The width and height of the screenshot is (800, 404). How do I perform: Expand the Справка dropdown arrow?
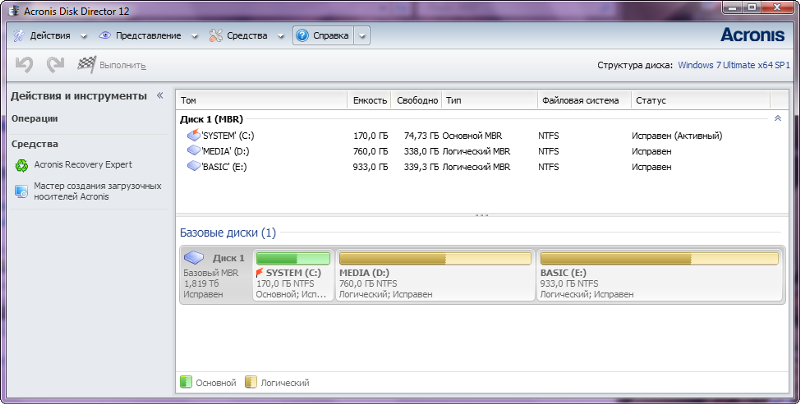(362, 36)
